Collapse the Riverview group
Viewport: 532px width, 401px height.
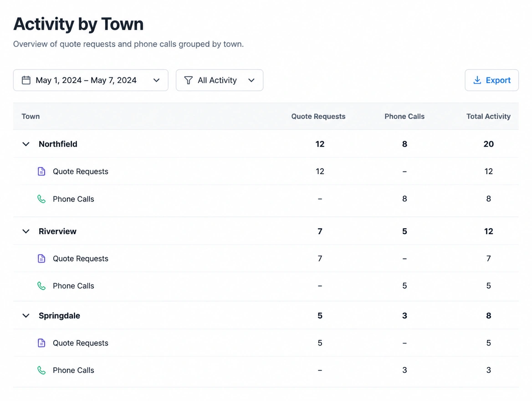tap(26, 231)
